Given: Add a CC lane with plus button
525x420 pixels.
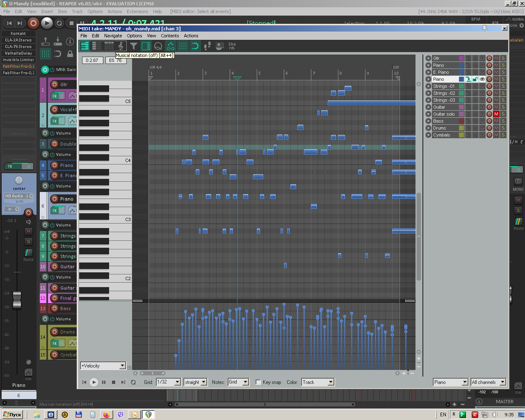Looking at the screenshot, I should [130, 367].
